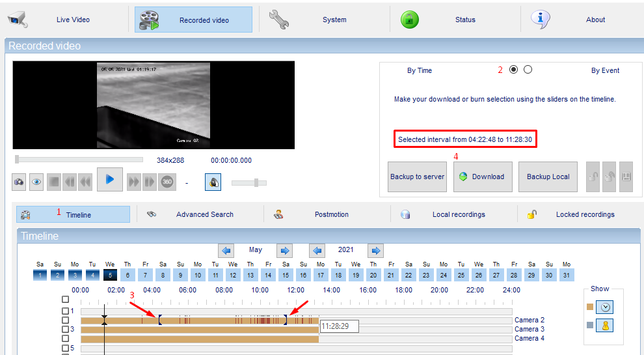Select day 20 in the calendar
The width and height of the screenshot is (644, 355).
(x=373, y=275)
